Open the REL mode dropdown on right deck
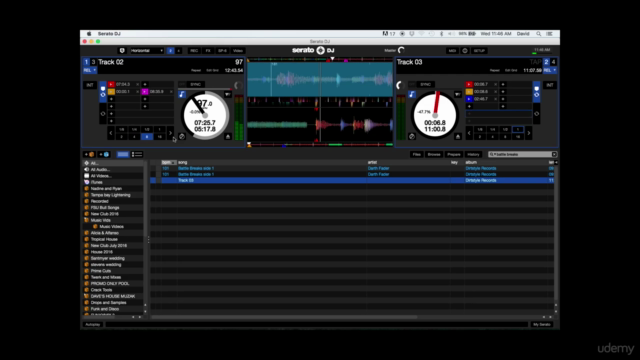Screen dimensions: 640x360 (x=550, y=70)
